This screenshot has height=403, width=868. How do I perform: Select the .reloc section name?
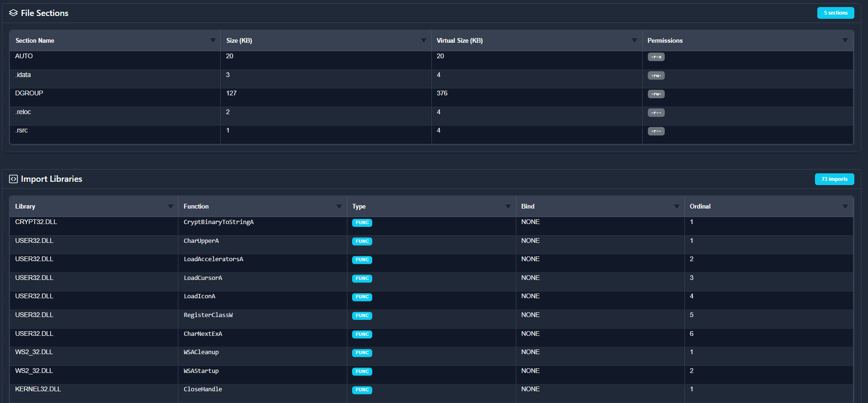point(23,112)
